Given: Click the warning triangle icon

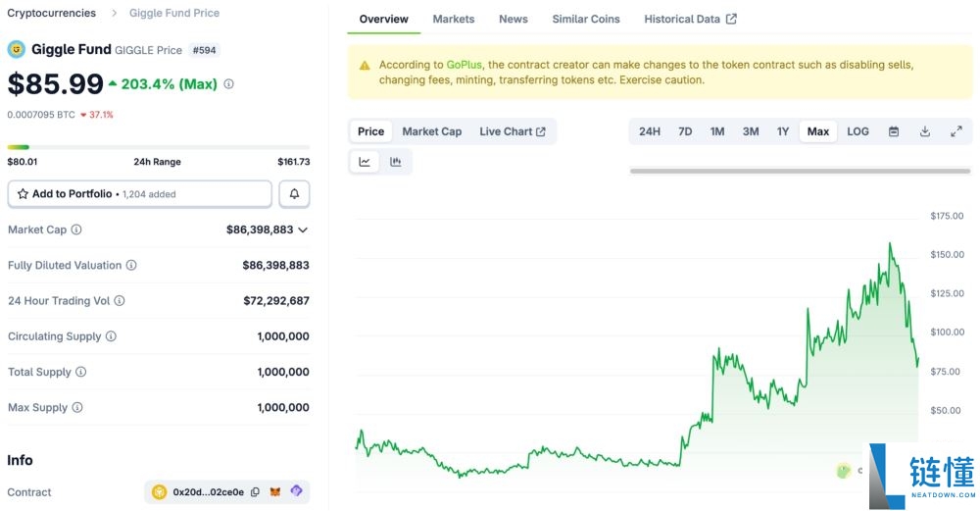Looking at the screenshot, I should tap(365, 65).
